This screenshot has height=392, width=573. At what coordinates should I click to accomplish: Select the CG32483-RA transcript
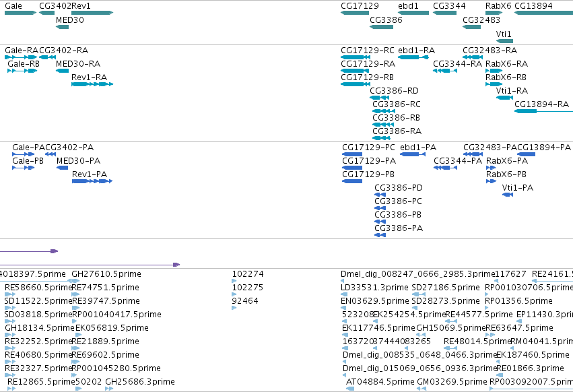473,57
